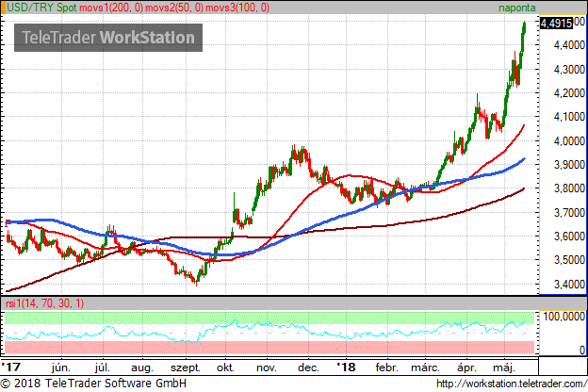Screen dimensions: 588x392
Task: Click the 3,8000 price axis label
Action: 569,188
